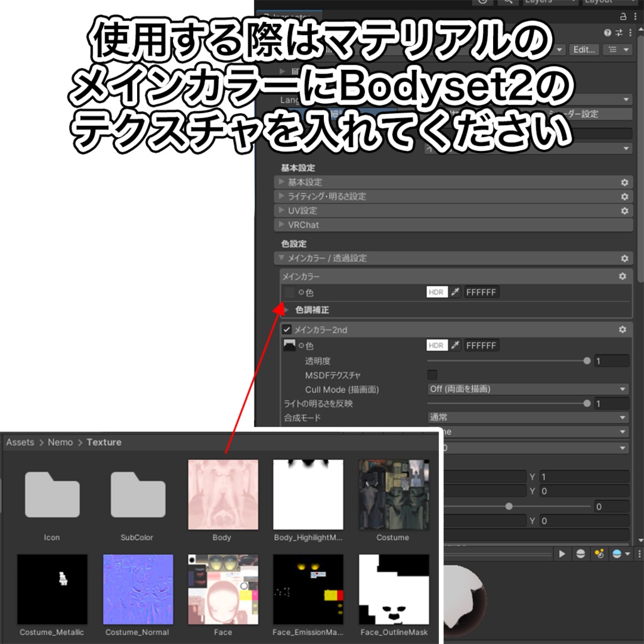The height and width of the screenshot is (644, 644).
Task: Open the preview options dots at bottom right
Action: tap(639, 553)
